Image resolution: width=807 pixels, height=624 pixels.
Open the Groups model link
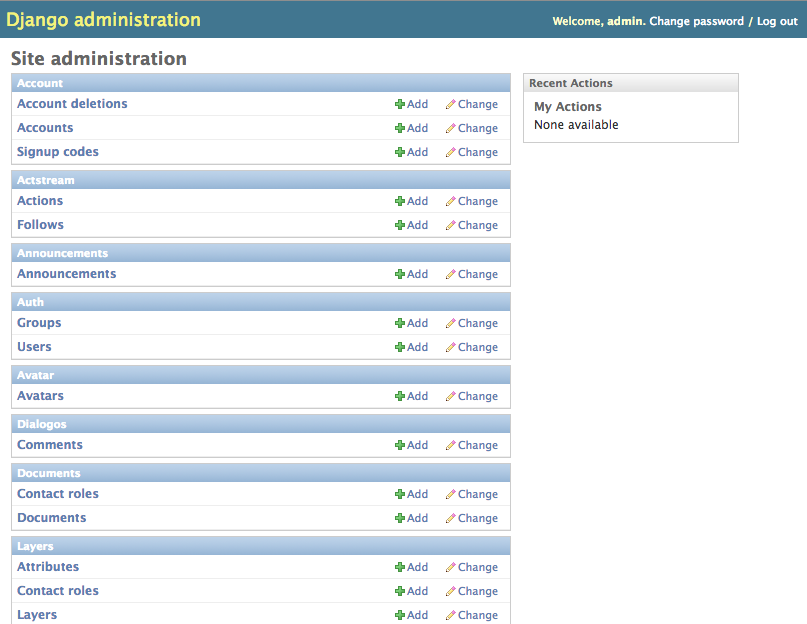[x=39, y=323]
